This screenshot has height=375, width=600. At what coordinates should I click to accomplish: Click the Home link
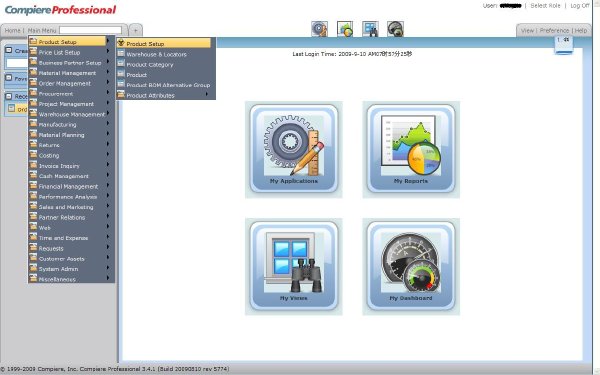coord(12,30)
